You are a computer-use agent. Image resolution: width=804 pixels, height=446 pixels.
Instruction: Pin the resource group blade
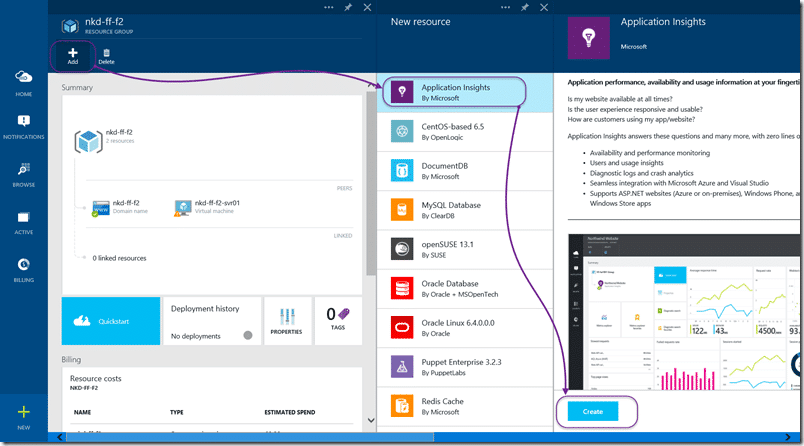[348, 7]
